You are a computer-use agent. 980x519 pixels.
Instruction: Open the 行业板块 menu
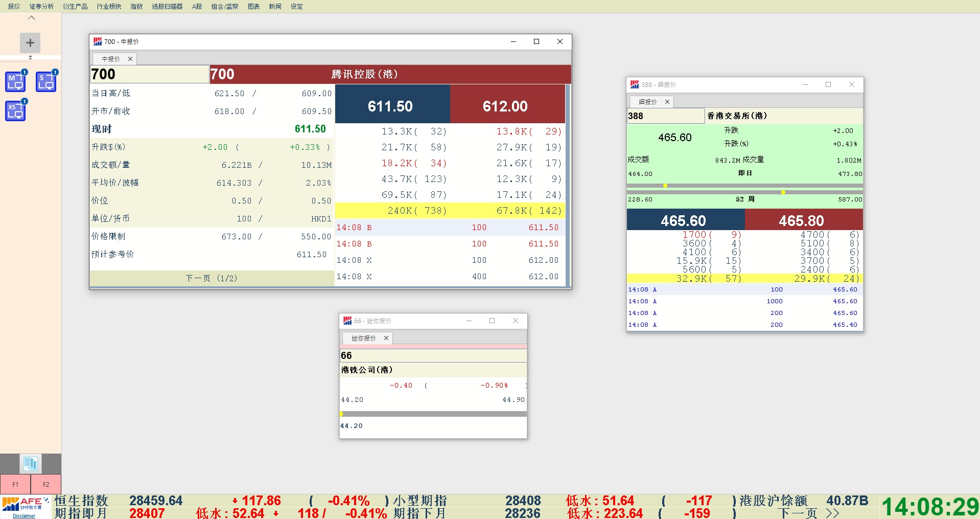click(x=109, y=6)
